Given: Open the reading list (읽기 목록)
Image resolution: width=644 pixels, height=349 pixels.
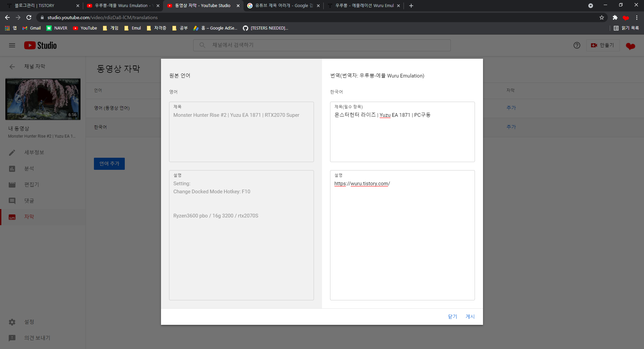Looking at the screenshot, I should point(626,28).
